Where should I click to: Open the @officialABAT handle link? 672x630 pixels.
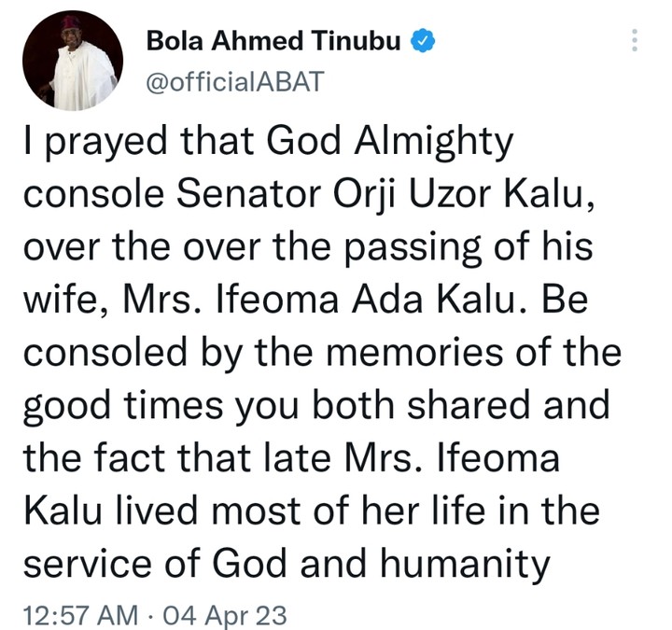(x=234, y=81)
